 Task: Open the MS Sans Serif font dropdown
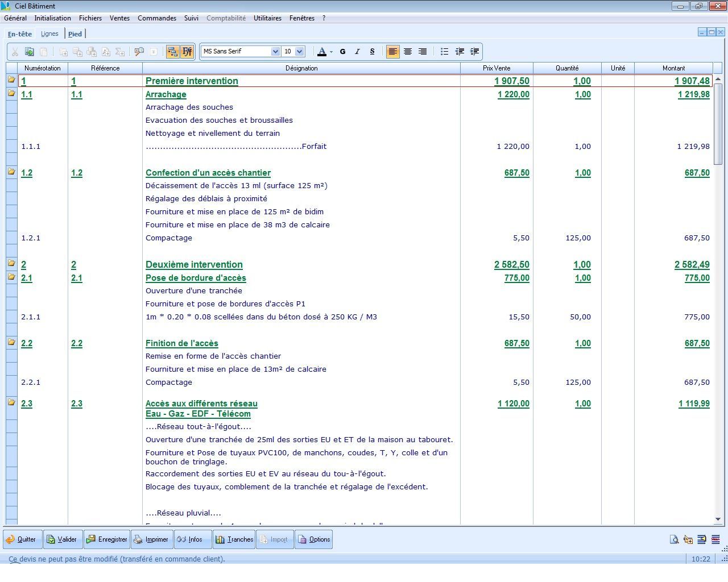coord(275,52)
